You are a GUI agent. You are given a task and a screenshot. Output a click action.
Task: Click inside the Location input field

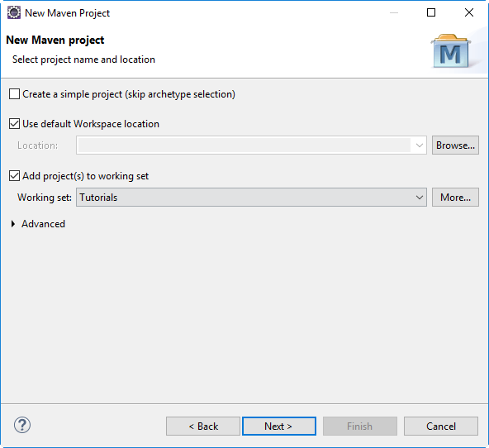(244, 145)
